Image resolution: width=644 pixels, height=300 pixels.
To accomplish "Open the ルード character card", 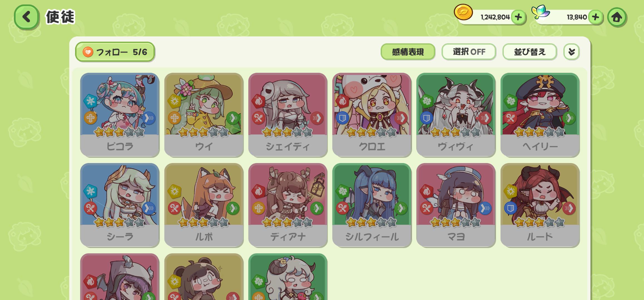I will 540,205.
